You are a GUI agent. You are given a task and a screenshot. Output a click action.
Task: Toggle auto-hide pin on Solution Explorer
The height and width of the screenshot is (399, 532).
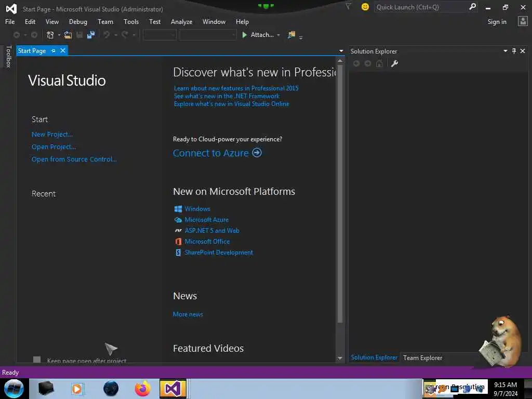coord(514,51)
